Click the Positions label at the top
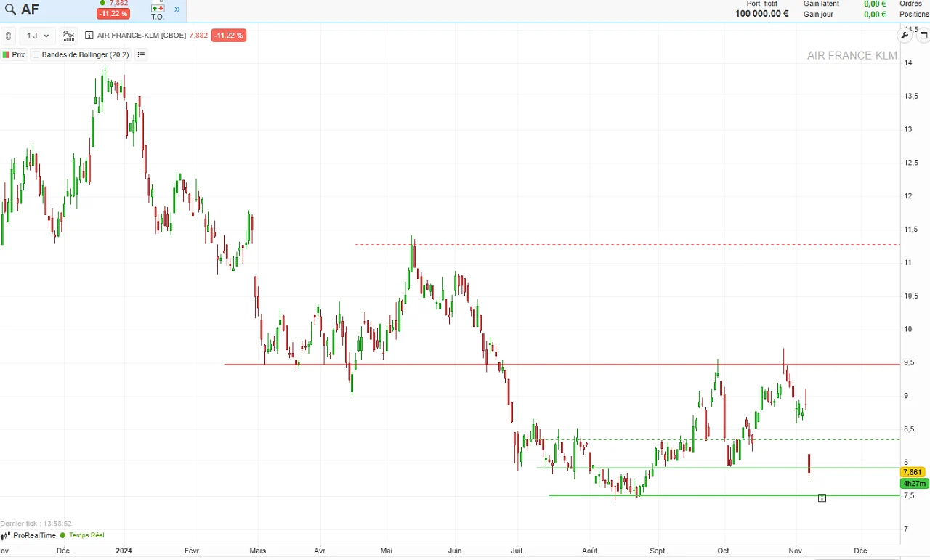 (x=914, y=15)
